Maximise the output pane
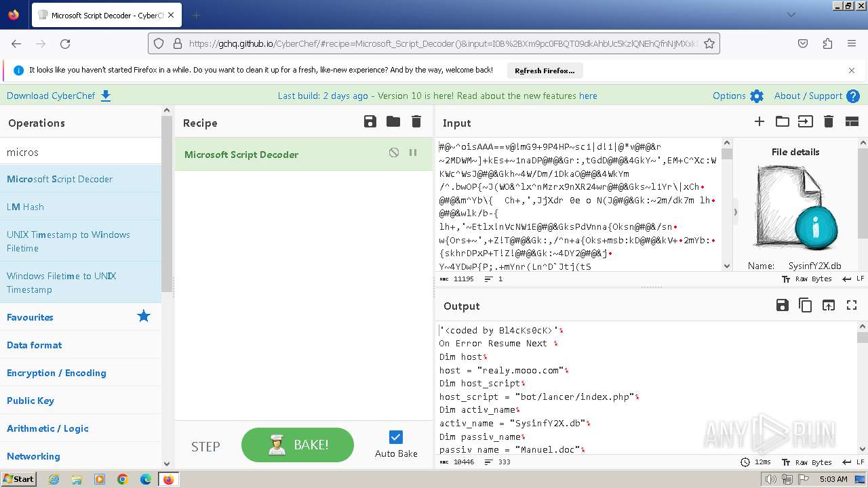This screenshot has width=868, height=488. [852, 306]
